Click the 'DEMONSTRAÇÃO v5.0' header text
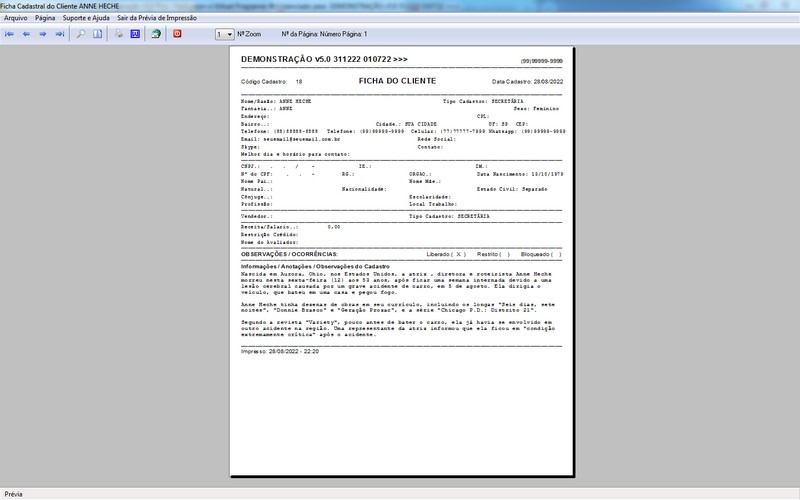This screenshot has width=800, height=500. pyautogui.click(x=324, y=59)
